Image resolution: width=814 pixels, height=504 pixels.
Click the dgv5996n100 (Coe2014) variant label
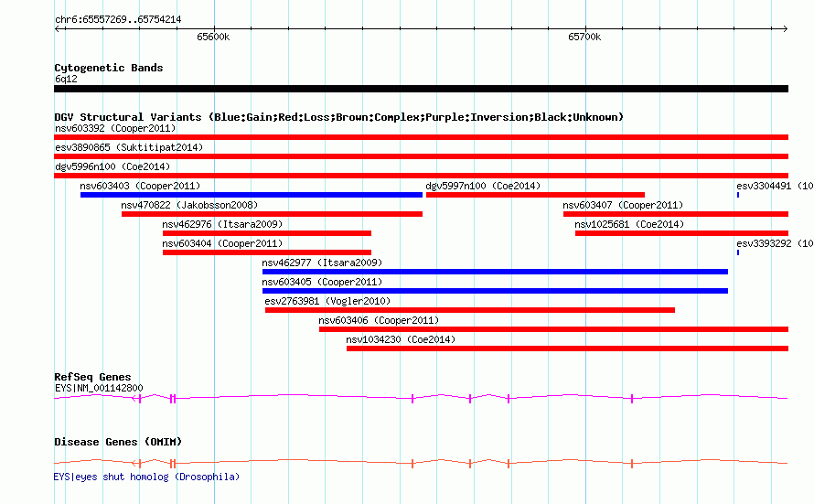click(x=112, y=166)
